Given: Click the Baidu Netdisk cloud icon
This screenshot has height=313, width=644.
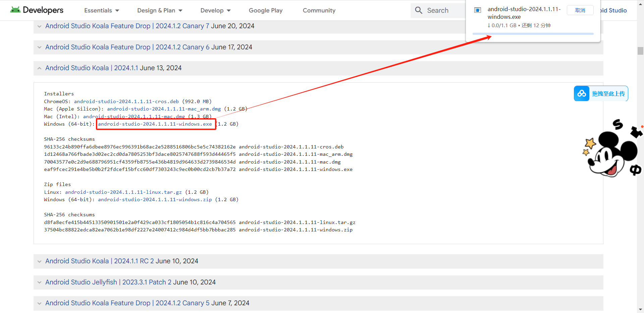Looking at the screenshot, I should (x=582, y=93).
